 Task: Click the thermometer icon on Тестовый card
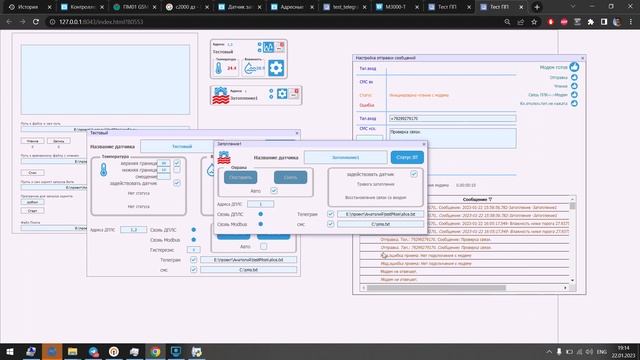(219, 68)
